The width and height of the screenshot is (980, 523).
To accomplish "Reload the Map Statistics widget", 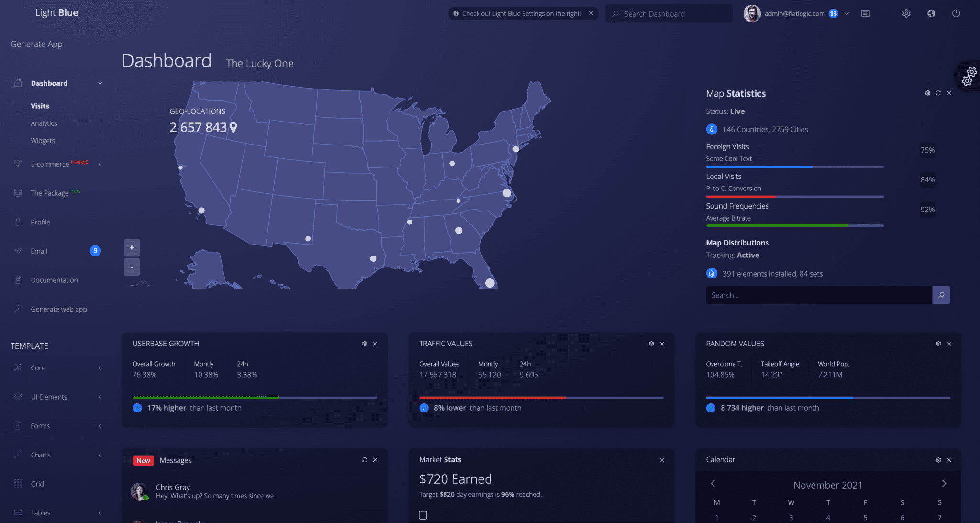I will pyautogui.click(x=938, y=93).
